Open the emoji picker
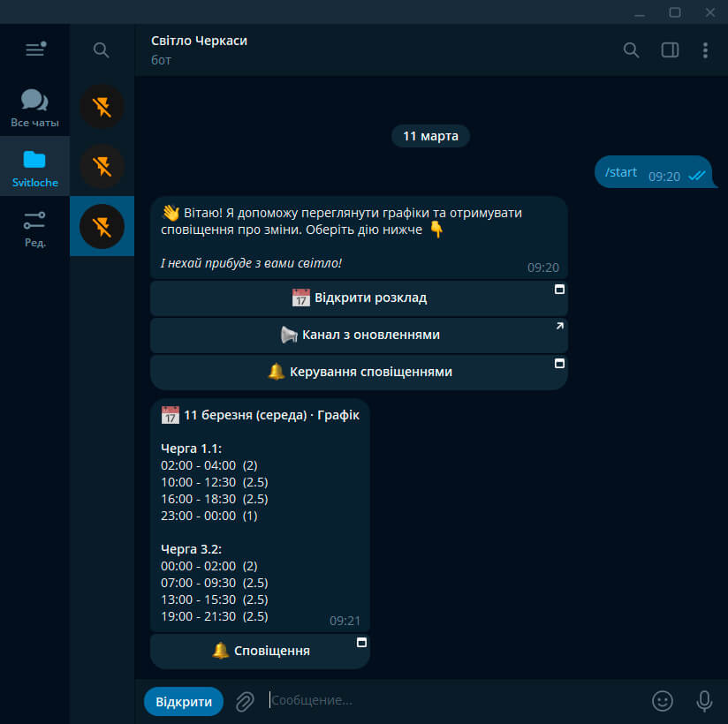Screen dimensions: 728x724 pos(663,701)
